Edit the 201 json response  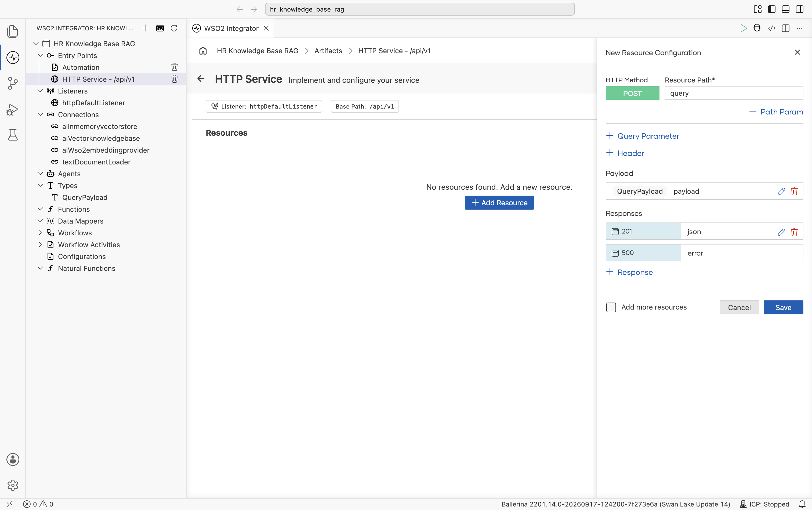tap(781, 232)
